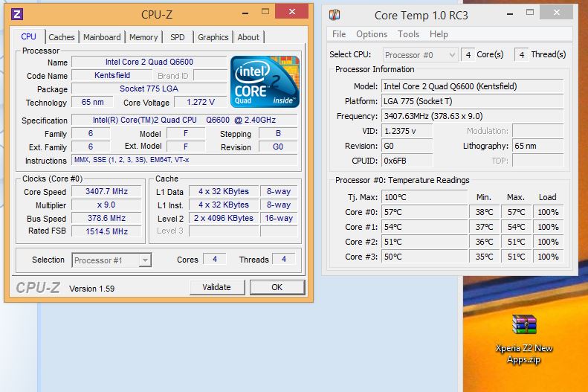
Task: Click the Threads count field in CPU-Z
Action: coord(284,259)
